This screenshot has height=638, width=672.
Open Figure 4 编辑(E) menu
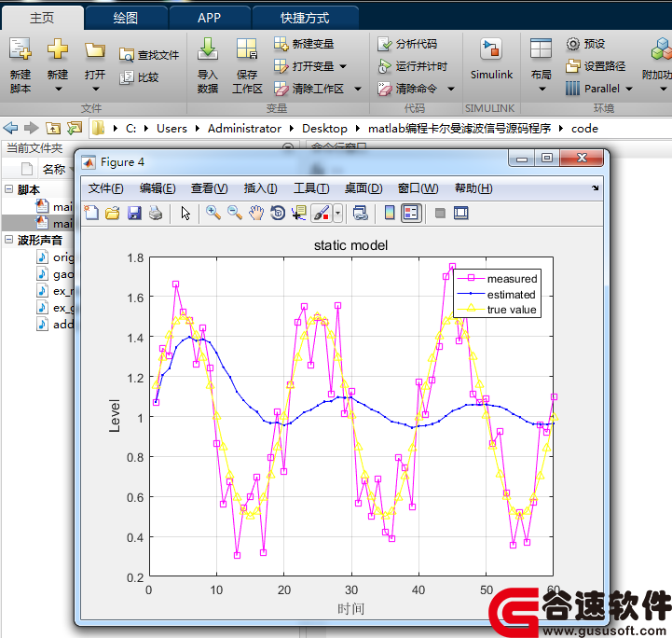[x=158, y=188]
